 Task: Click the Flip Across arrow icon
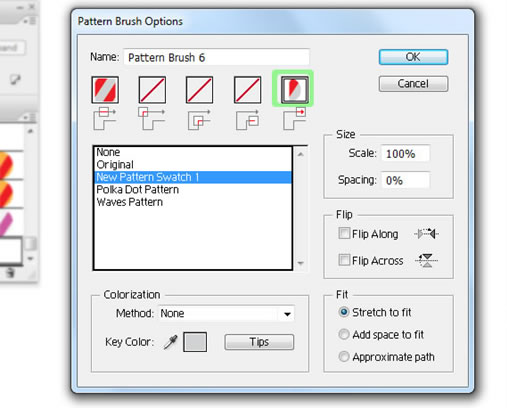426,260
